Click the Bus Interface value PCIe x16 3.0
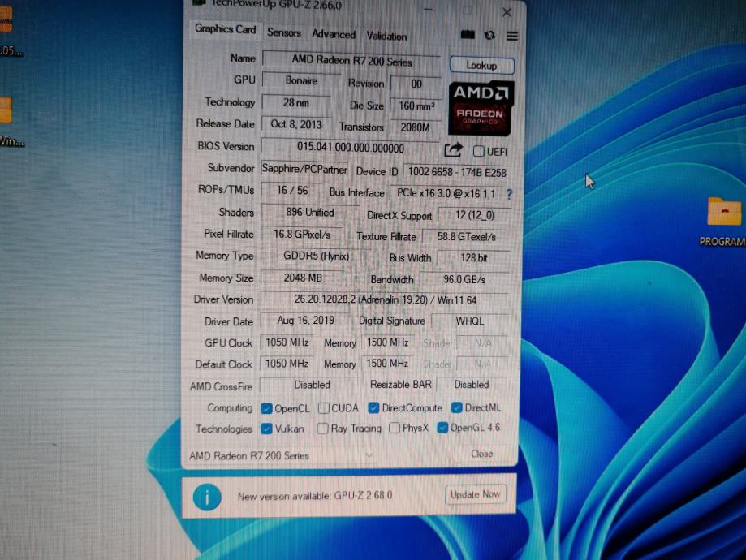Viewport: 746px width, 560px height. [446, 193]
